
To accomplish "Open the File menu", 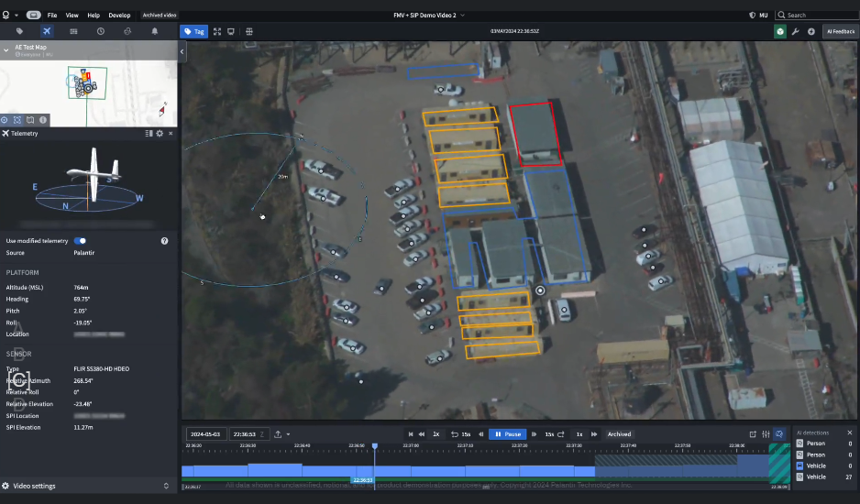I will [52, 16].
